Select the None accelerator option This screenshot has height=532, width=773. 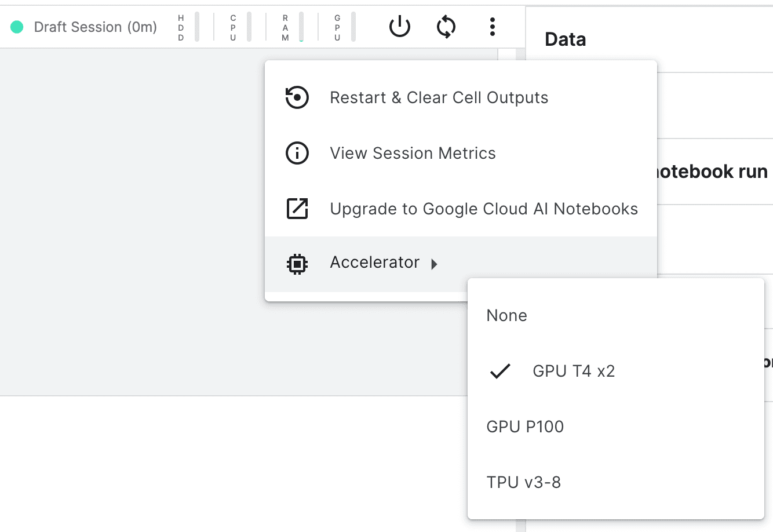[507, 315]
